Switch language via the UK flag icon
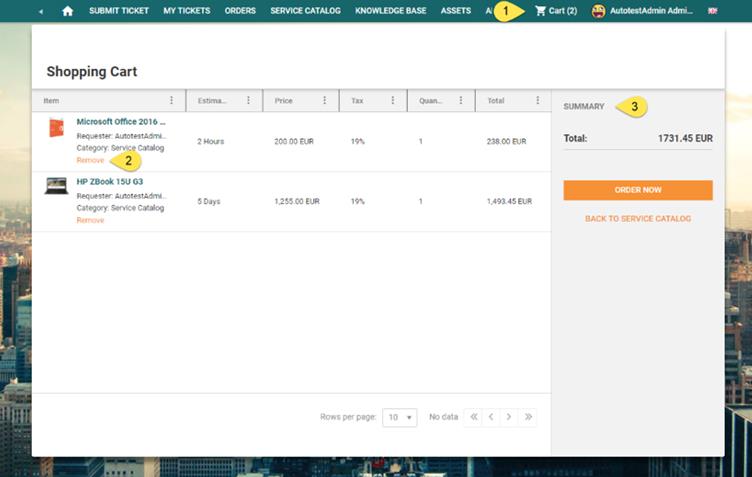Screen dimensions: 752x477 [x=712, y=11]
